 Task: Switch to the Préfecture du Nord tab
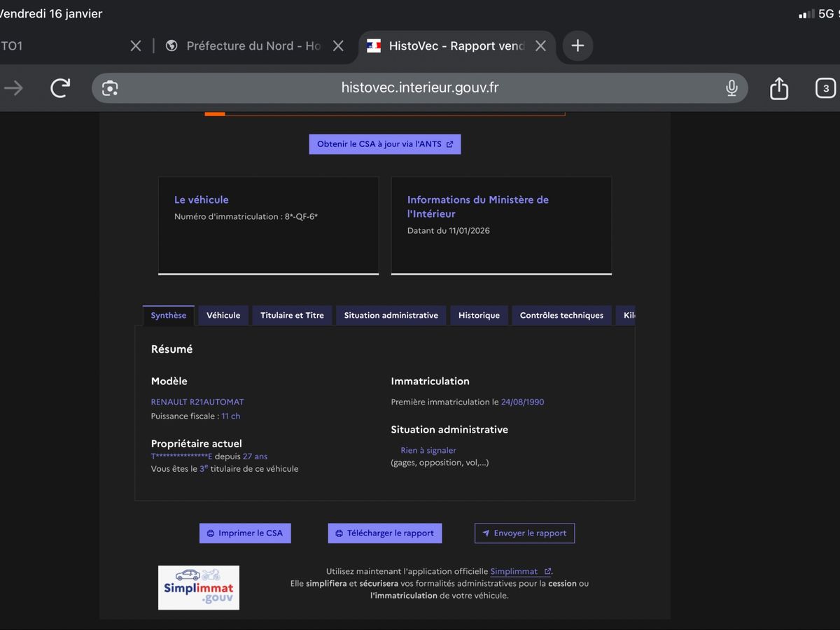pyautogui.click(x=252, y=45)
